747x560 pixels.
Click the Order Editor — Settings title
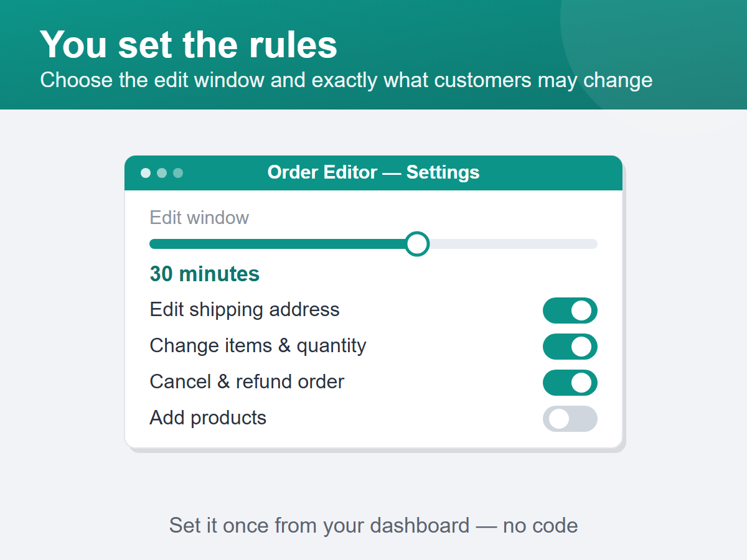pyautogui.click(x=374, y=172)
